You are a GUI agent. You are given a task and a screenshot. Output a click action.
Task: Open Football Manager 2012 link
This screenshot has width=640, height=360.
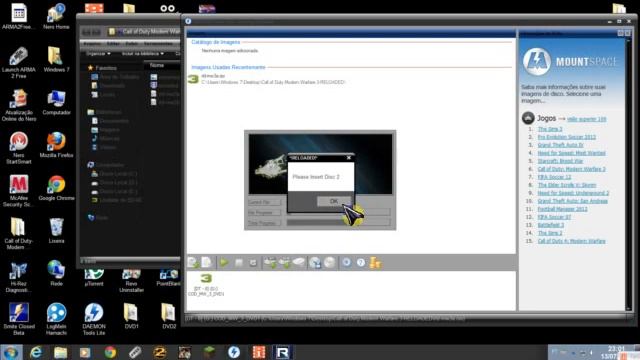coord(562,209)
